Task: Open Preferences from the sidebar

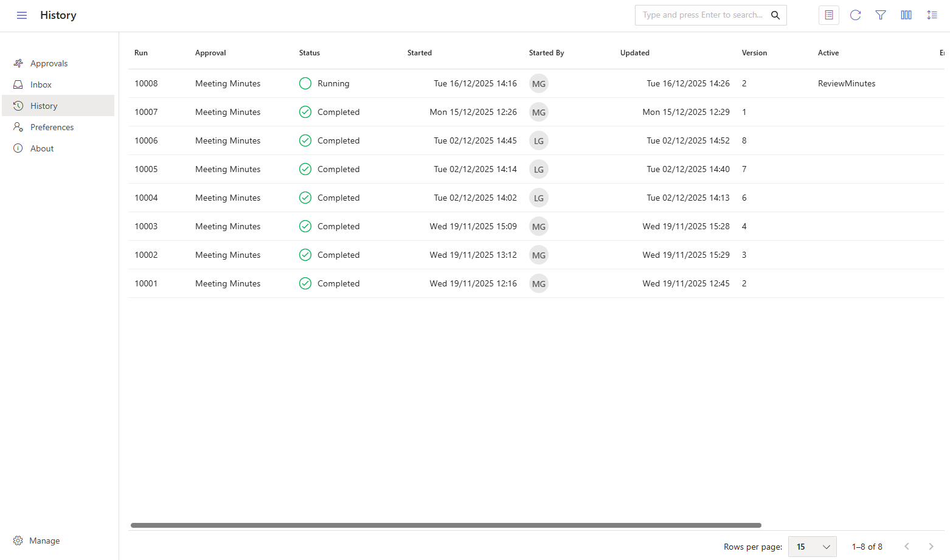Action: [52, 127]
